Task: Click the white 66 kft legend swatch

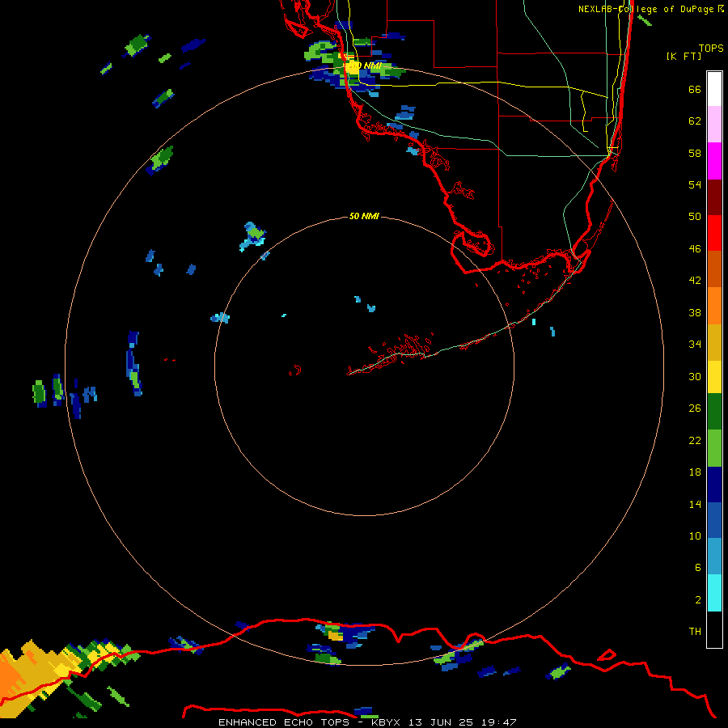Action: (714, 89)
